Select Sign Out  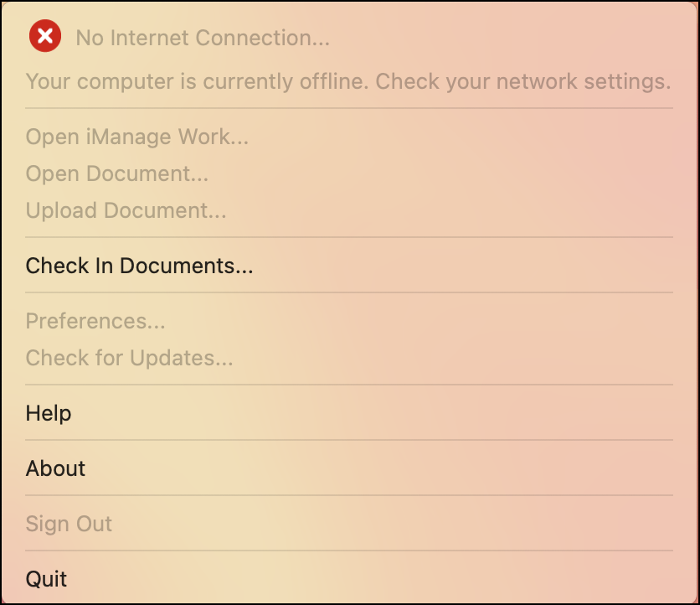coord(69,524)
